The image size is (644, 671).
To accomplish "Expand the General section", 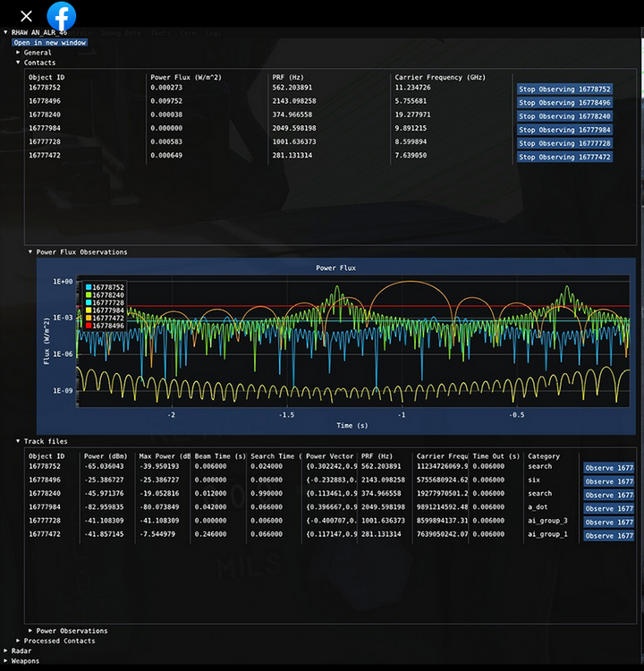I will pos(18,52).
